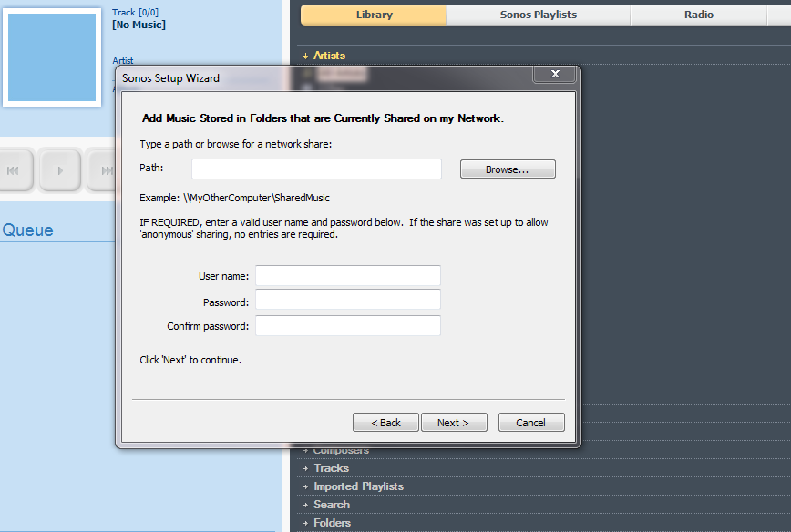Focus the Path input field
This screenshot has height=532, width=791.
tap(316, 169)
